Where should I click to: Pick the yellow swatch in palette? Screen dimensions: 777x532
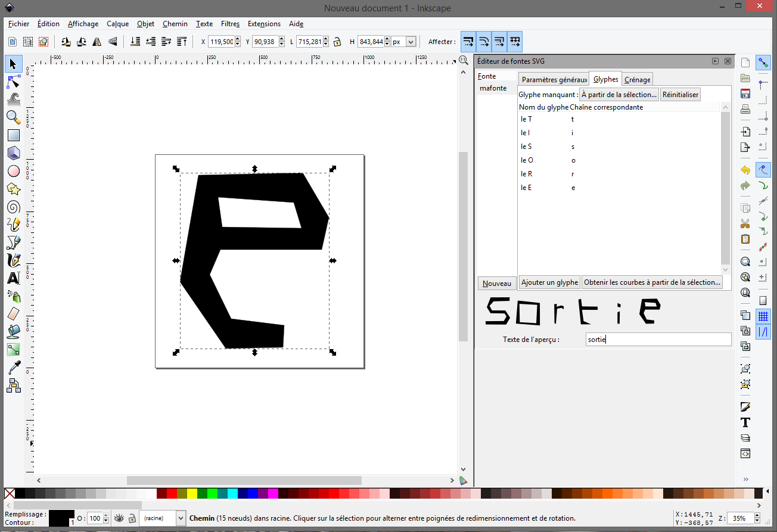point(192,493)
